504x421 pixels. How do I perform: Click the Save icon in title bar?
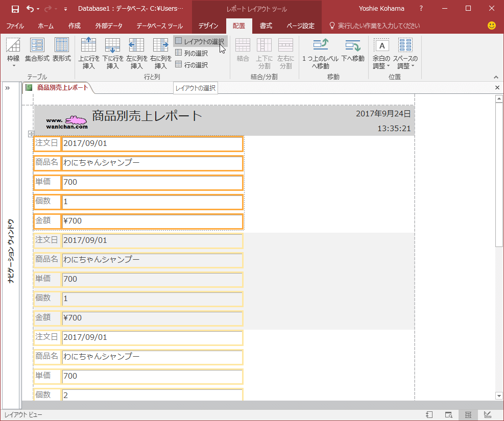[x=15, y=9]
